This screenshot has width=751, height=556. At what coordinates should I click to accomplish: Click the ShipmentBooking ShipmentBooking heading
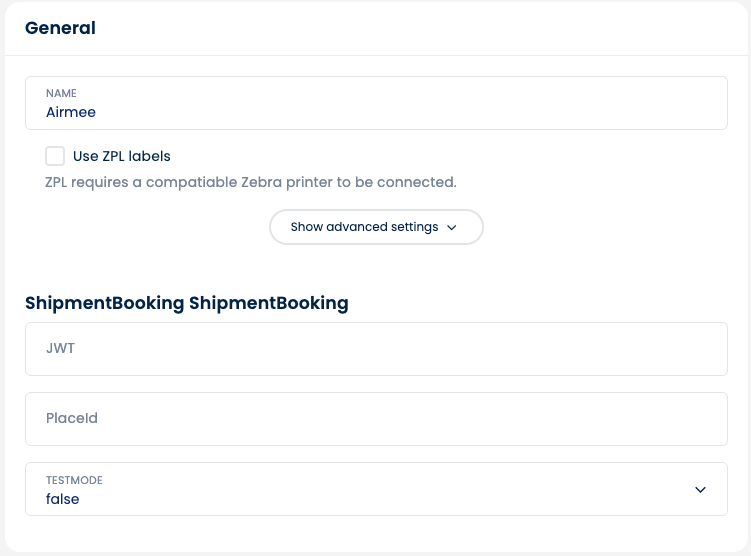click(x=187, y=303)
